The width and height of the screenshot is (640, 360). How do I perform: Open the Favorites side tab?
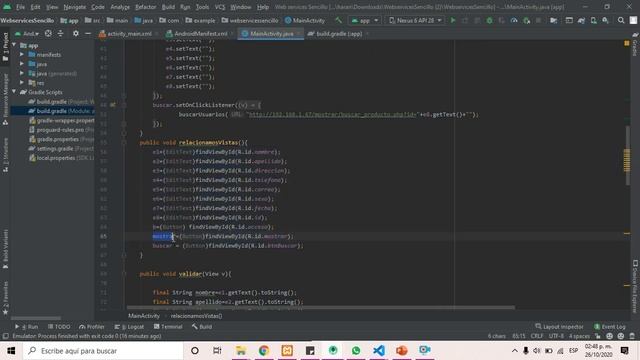(5, 298)
